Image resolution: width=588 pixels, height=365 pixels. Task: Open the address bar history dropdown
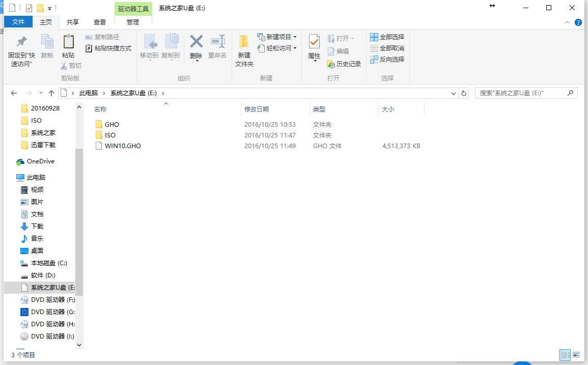pos(453,93)
